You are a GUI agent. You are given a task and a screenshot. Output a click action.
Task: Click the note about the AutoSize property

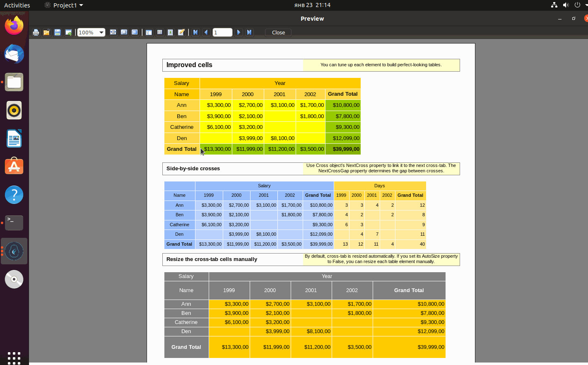click(x=381, y=259)
